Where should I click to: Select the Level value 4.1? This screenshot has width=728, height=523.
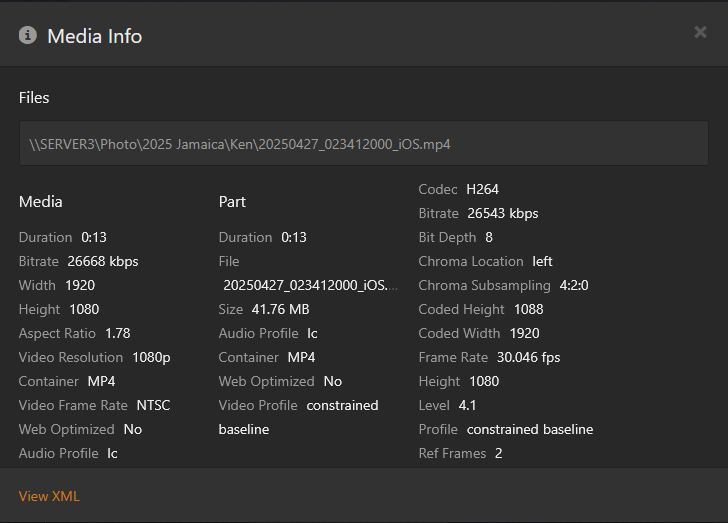467,405
